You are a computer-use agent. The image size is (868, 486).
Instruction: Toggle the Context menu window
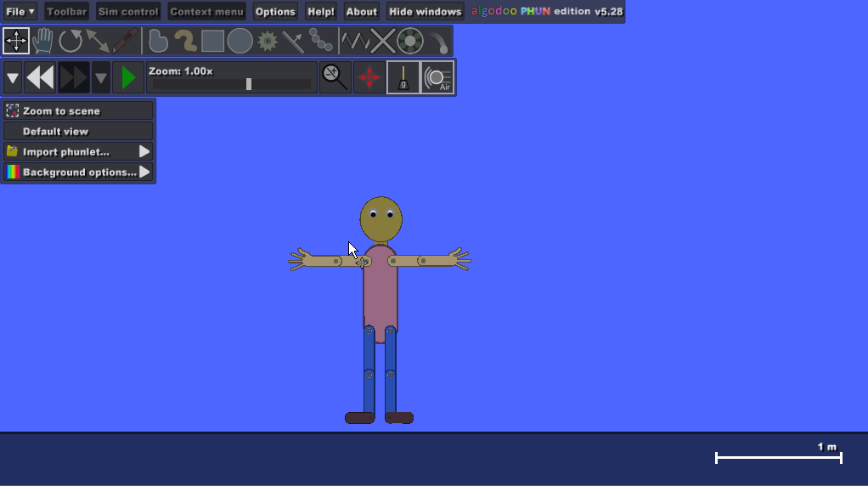pyautogui.click(x=206, y=12)
